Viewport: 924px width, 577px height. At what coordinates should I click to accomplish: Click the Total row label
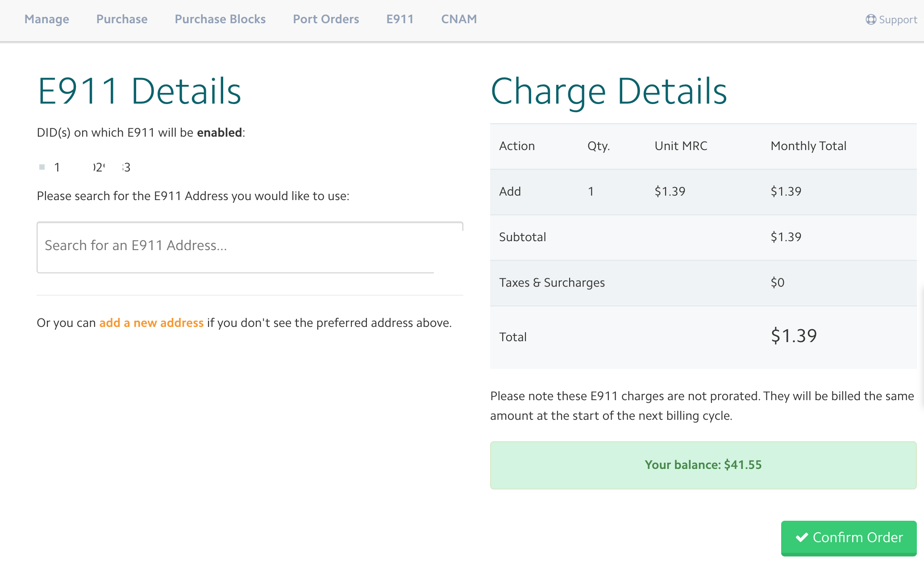click(x=513, y=337)
